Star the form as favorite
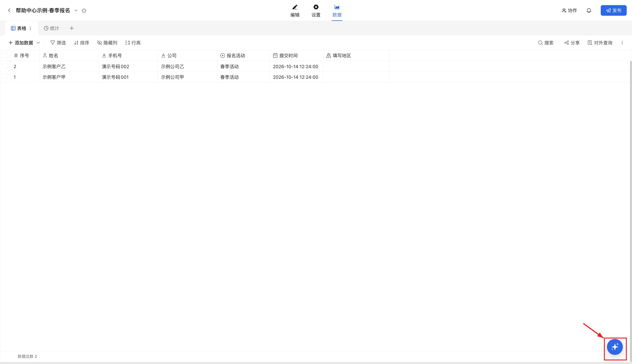The height and width of the screenshot is (364, 632). [84, 10]
